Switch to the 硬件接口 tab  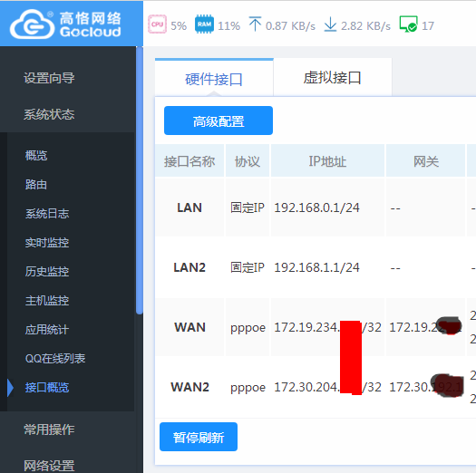point(214,78)
